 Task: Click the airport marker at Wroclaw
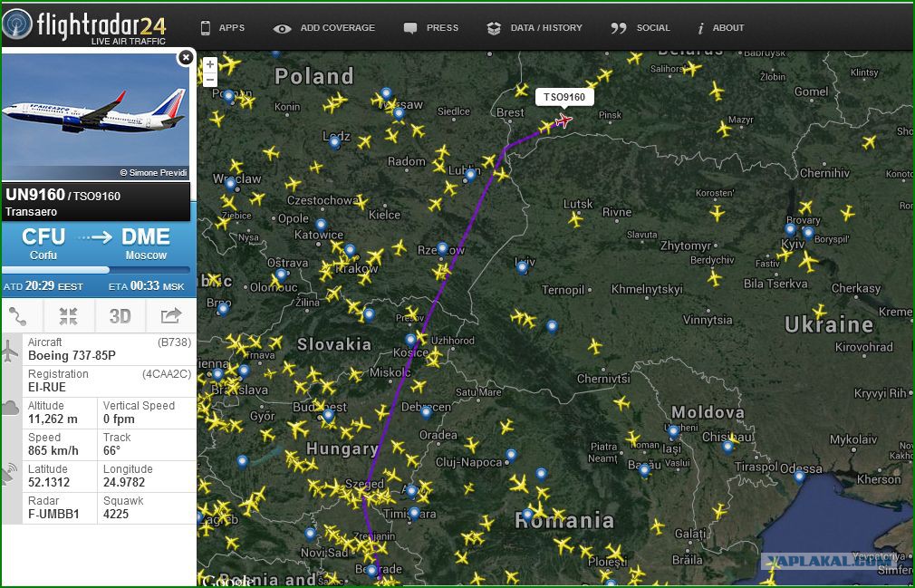pos(230,184)
